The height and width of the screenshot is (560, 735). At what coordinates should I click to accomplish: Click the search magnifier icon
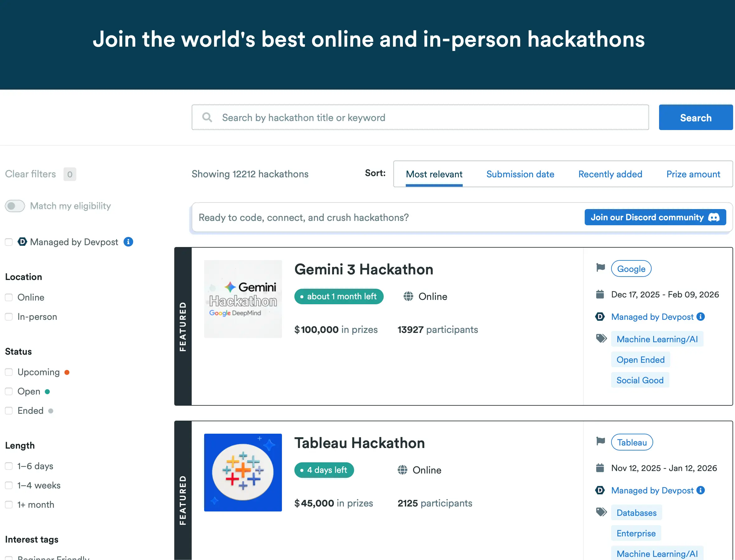point(207,117)
